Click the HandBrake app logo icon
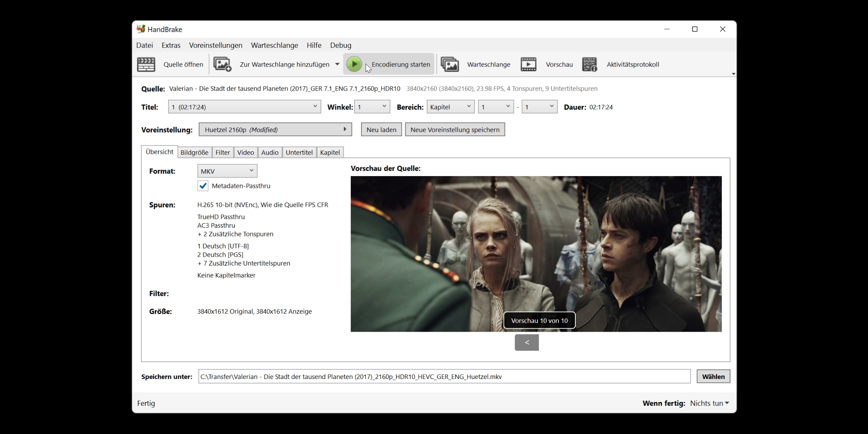The height and width of the screenshot is (434, 868). coord(141,29)
